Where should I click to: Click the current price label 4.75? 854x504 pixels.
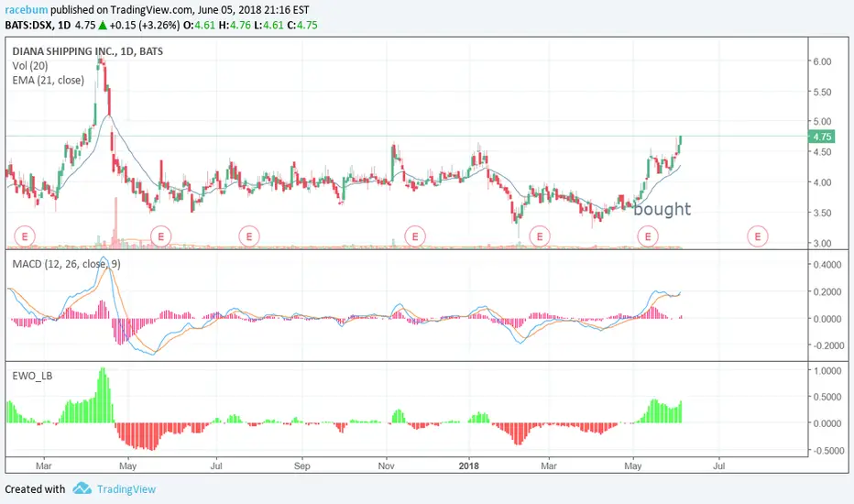click(x=822, y=137)
